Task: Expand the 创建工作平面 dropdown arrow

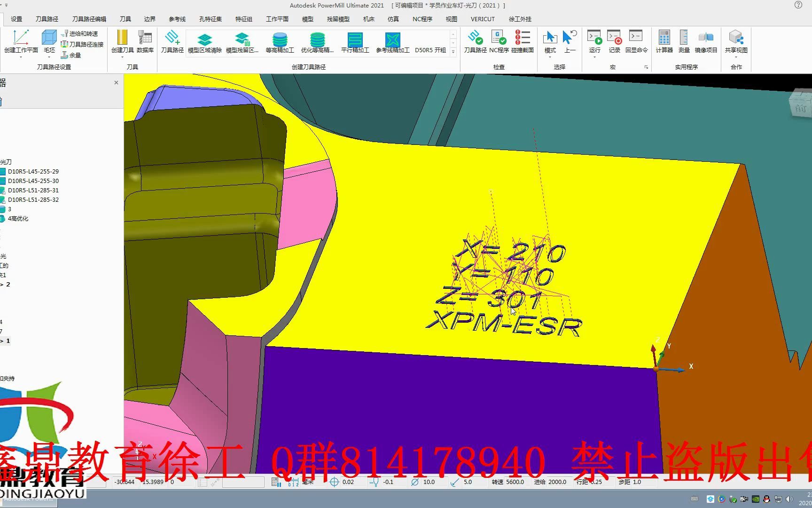Action: tap(21, 57)
